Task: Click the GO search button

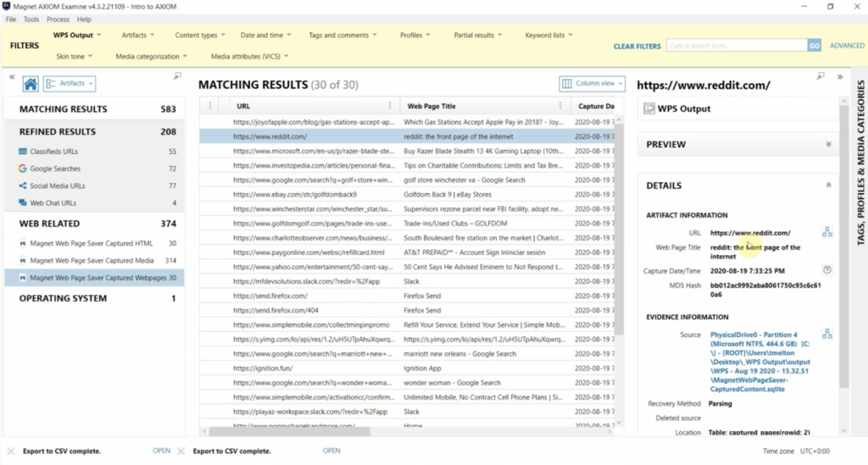Action: 814,46
